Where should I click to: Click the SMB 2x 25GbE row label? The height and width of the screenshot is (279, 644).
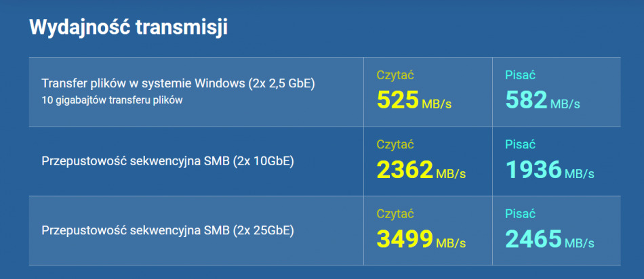[167, 230]
